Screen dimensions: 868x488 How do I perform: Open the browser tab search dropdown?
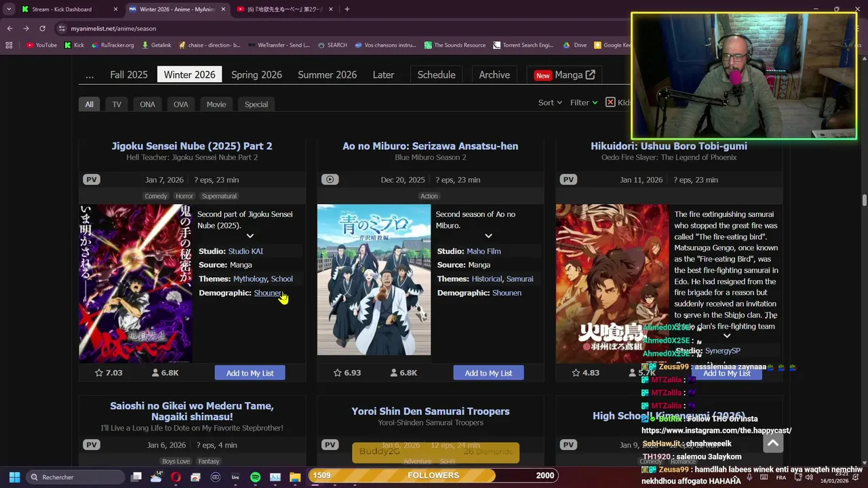coord(9,9)
